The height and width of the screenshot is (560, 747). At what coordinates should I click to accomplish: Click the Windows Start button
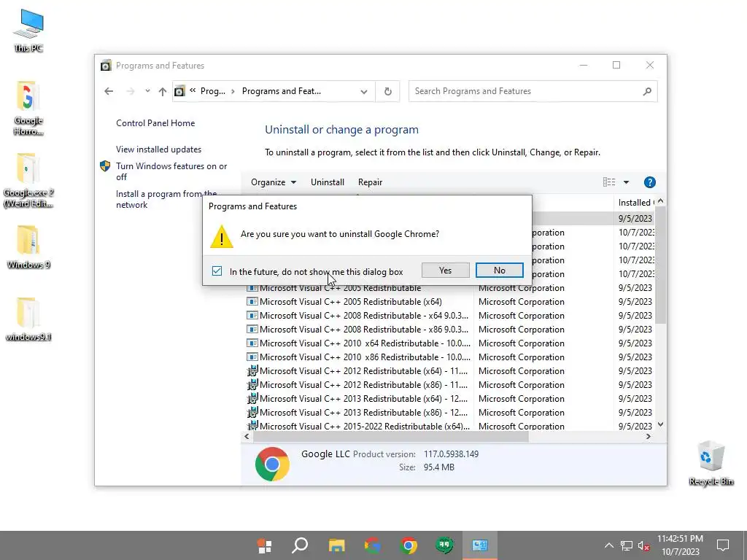tap(264, 545)
